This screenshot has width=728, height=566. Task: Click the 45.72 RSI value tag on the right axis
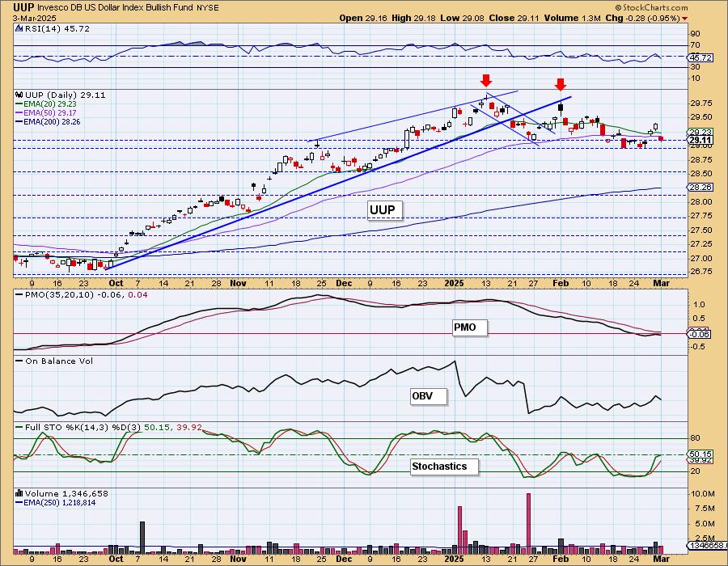(700, 58)
